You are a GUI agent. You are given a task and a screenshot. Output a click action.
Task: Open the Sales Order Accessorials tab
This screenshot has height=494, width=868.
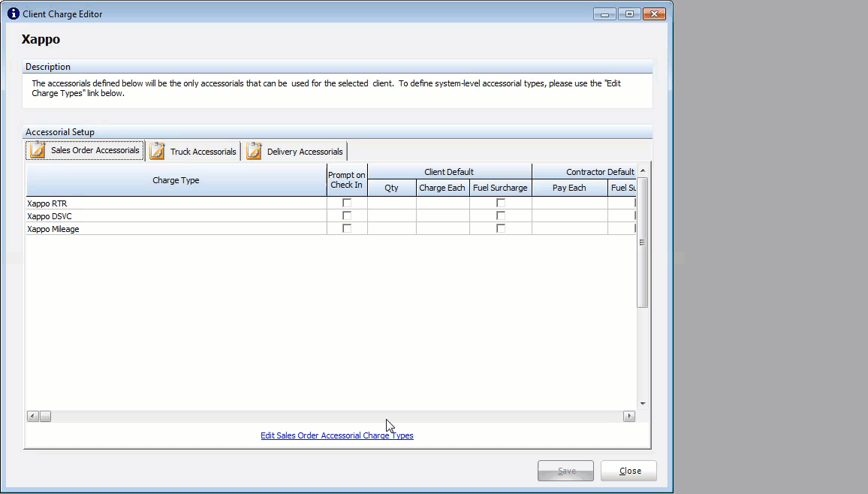click(x=85, y=150)
